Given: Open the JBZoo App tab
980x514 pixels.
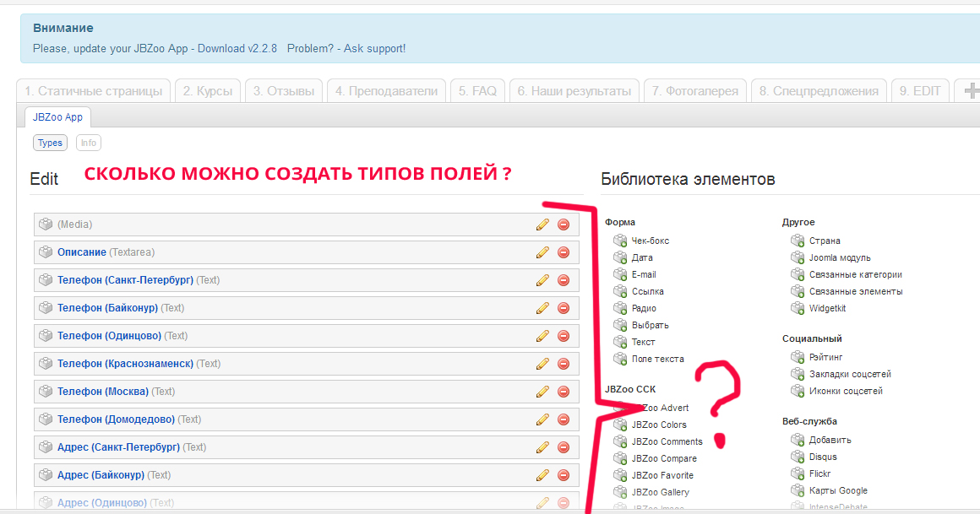Looking at the screenshot, I should pyautogui.click(x=57, y=117).
